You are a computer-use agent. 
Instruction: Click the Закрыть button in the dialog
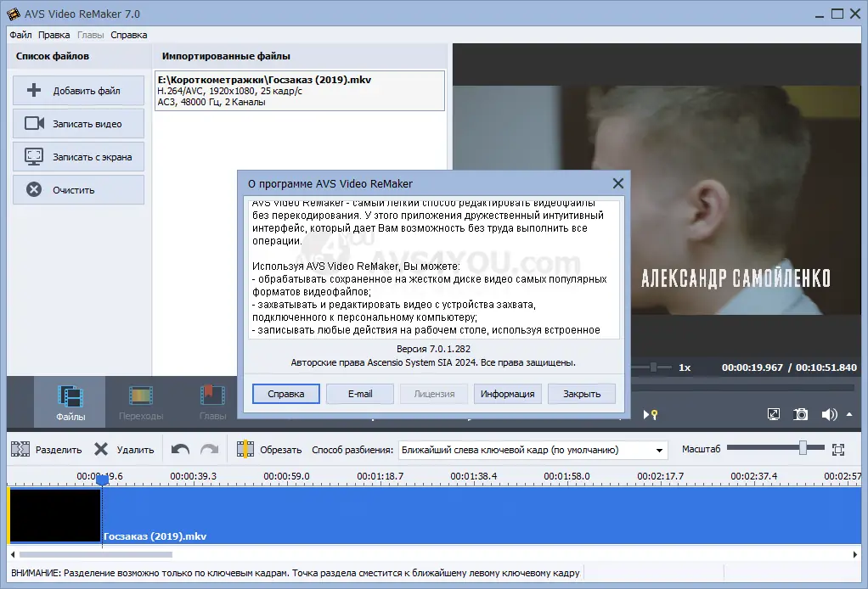582,394
